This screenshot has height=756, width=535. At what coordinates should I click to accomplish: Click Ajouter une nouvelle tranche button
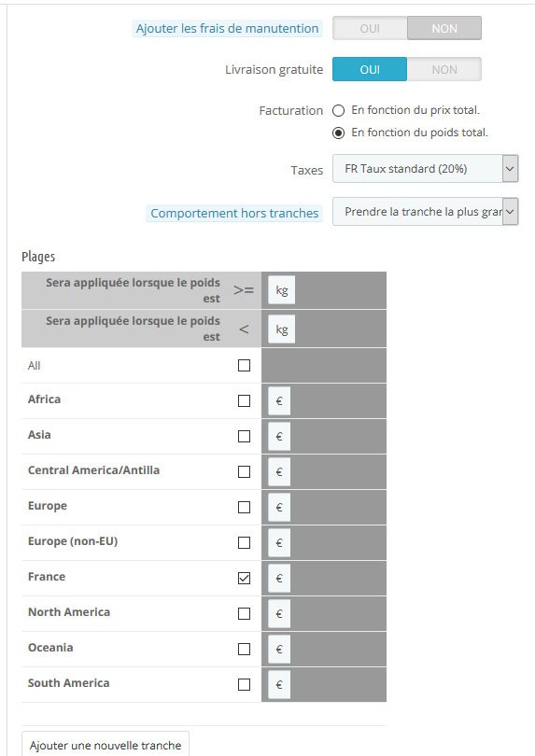(106, 745)
